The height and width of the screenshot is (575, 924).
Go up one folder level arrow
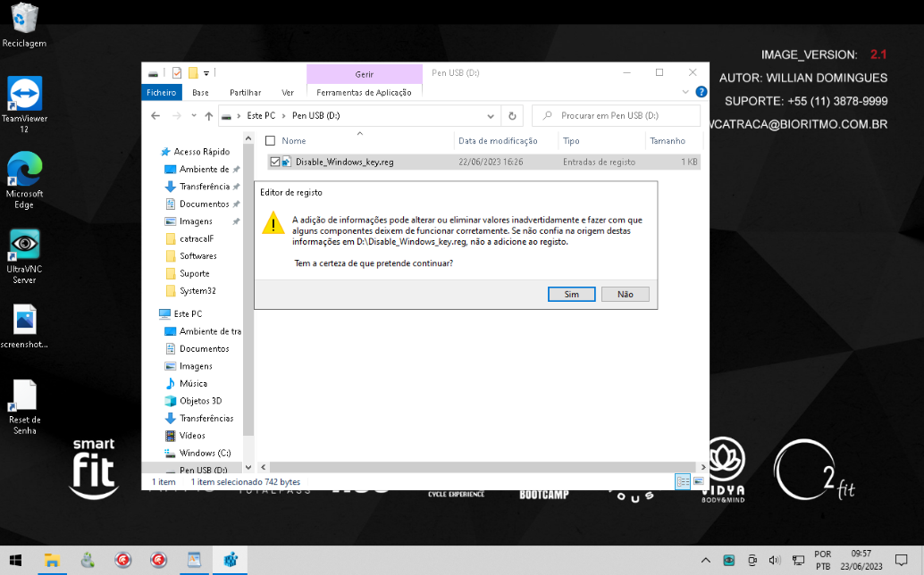tap(208, 116)
